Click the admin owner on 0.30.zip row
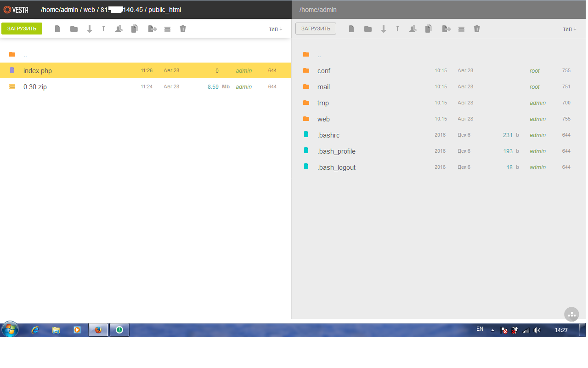 point(244,87)
